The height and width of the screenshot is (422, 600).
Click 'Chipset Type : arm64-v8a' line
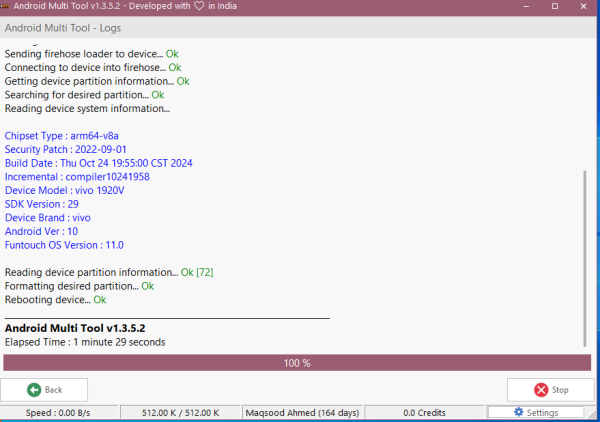pyautogui.click(x=62, y=136)
